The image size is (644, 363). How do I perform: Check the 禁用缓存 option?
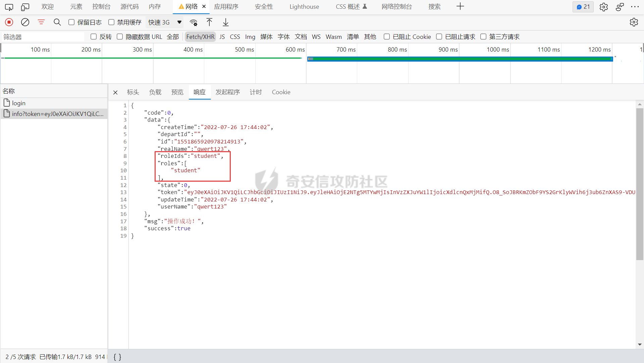[x=111, y=22]
